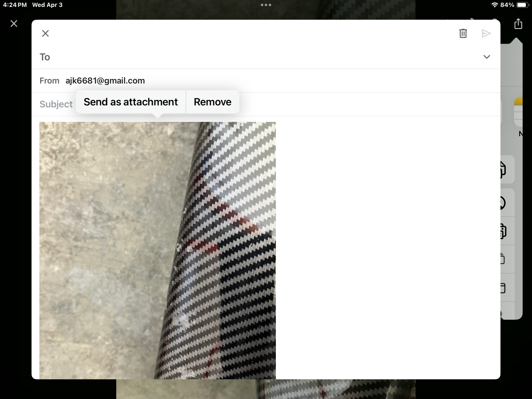Image resolution: width=532 pixels, height=399 pixels.
Task: Tap the battery indicator in status bar
Action: point(522,5)
